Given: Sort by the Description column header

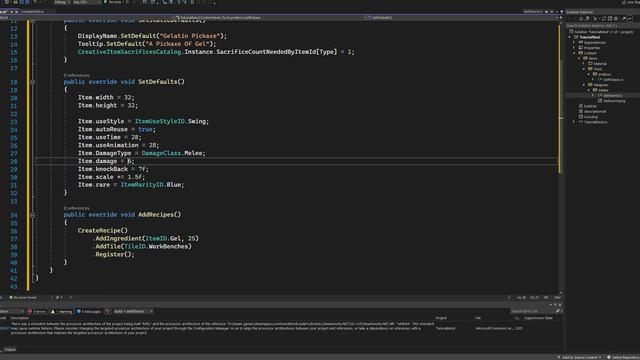Looking at the screenshot, I should click(x=20, y=318).
